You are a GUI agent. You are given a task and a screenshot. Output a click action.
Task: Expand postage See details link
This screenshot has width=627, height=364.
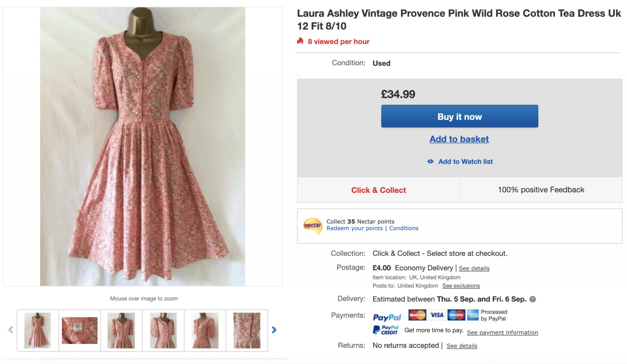click(x=474, y=268)
